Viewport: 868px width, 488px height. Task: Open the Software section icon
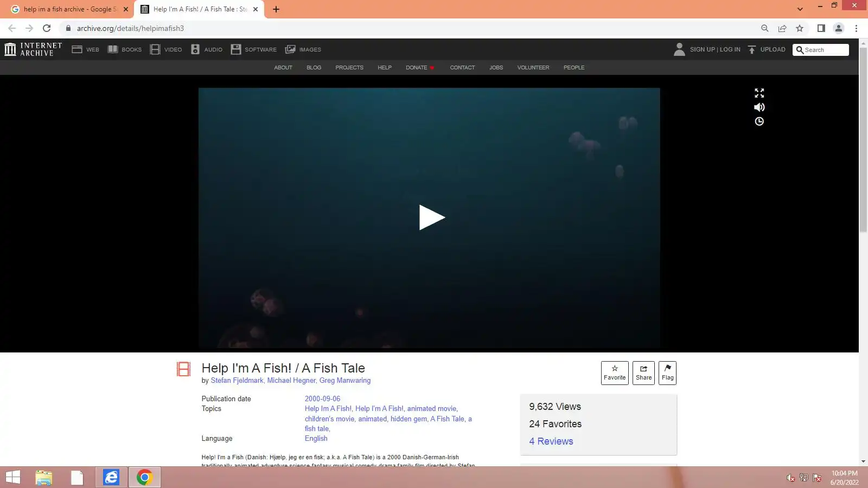pyautogui.click(x=236, y=49)
